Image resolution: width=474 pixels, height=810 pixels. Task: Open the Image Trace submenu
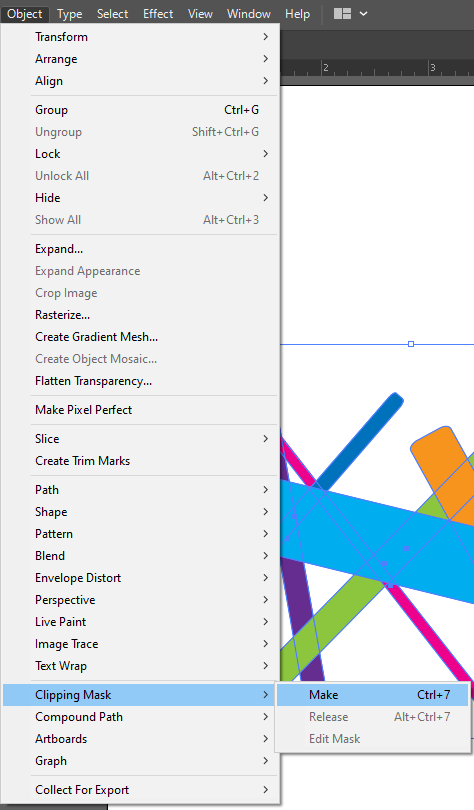(140, 644)
